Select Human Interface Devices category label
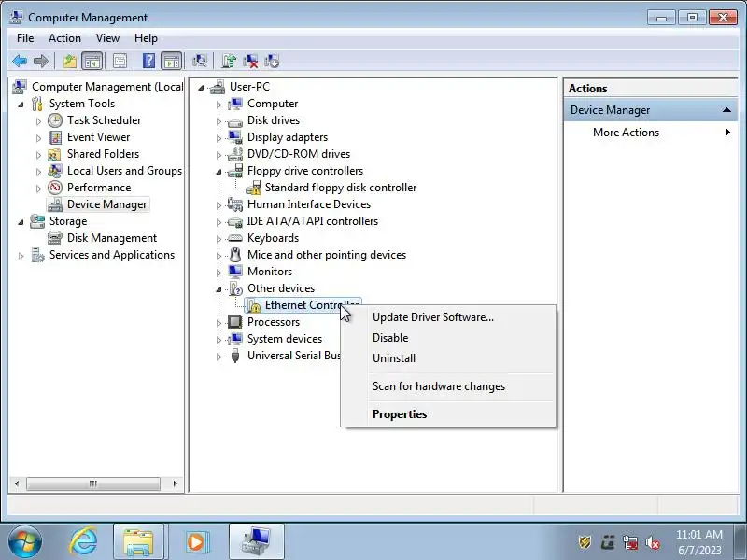 pyautogui.click(x=309, y=204)
